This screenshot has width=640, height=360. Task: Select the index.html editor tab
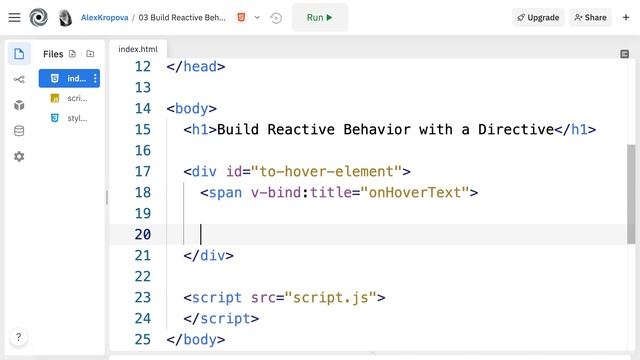(x=138, y=49)
